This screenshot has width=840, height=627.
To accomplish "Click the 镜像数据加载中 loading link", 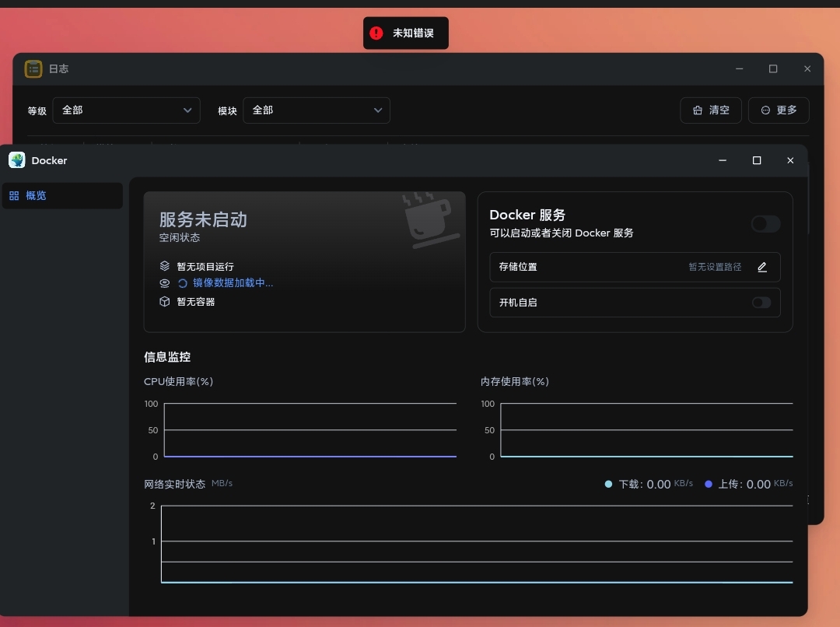I will click(233, 283).
